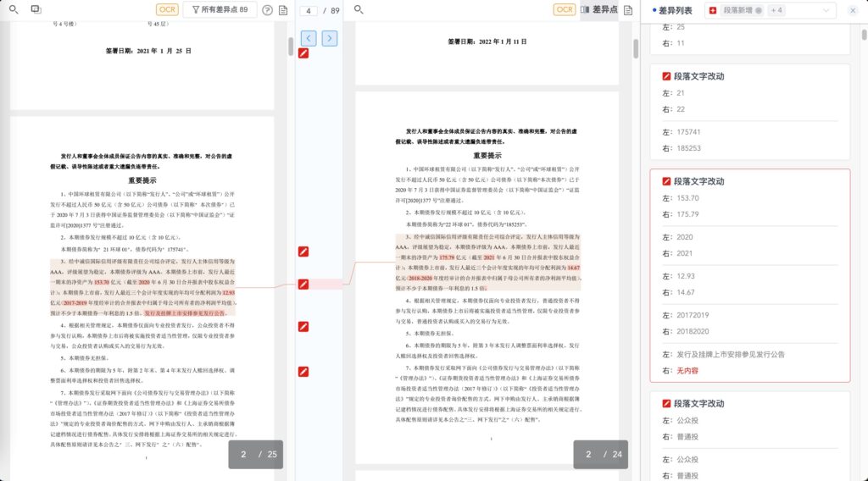The width and height of the screenshot is (868, 481).
Task: Click the current difference number input field
Action: click(309, 10)
